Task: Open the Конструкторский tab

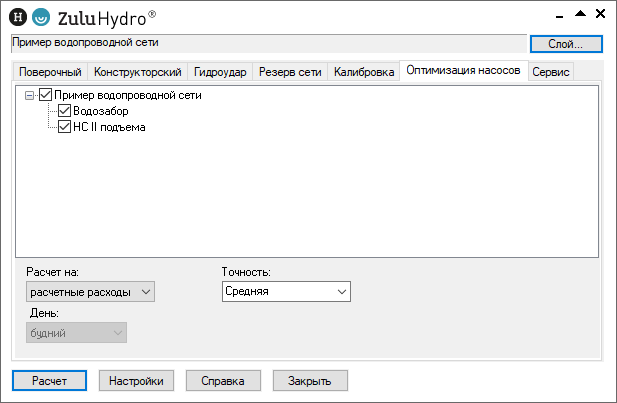Action: point(137,72)
